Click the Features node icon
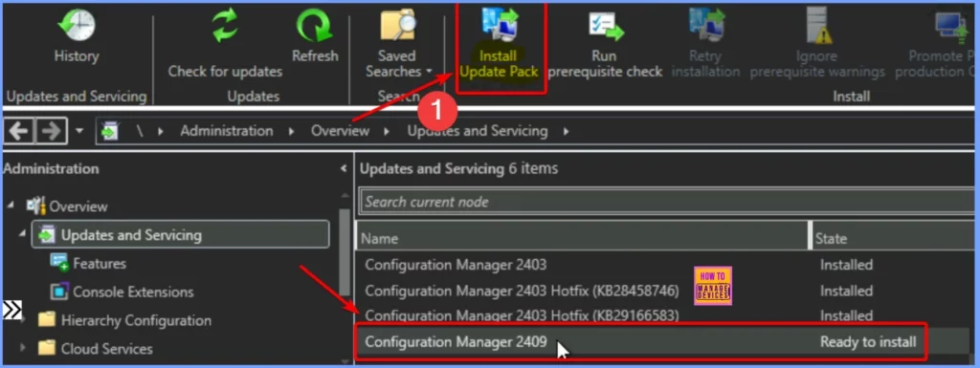The image size is (980, 368). click(x=58, y=263)
